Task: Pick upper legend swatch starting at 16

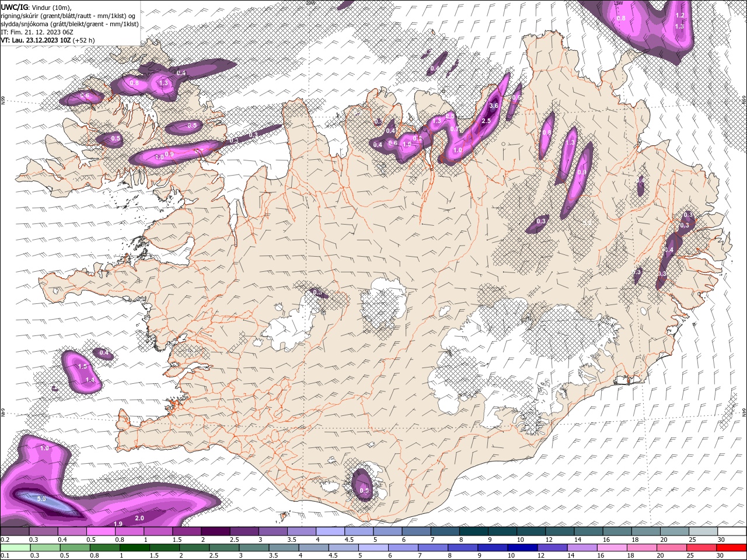Action: tap(617, 531)
